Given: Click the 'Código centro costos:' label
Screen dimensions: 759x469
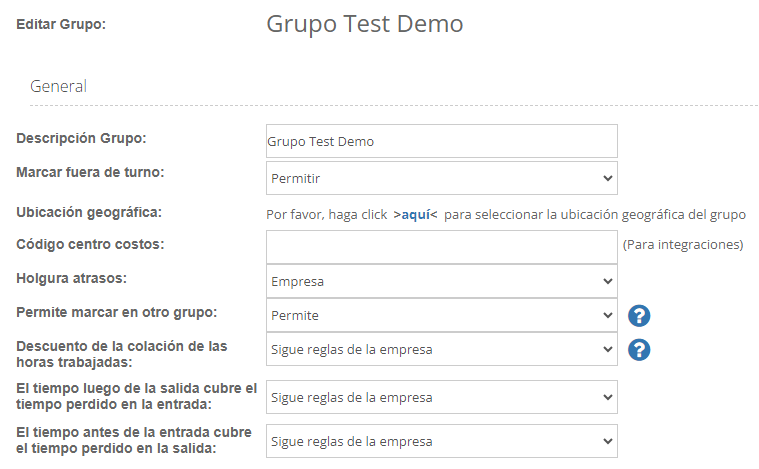Looking at the screenshot, I should coord(90,244).
